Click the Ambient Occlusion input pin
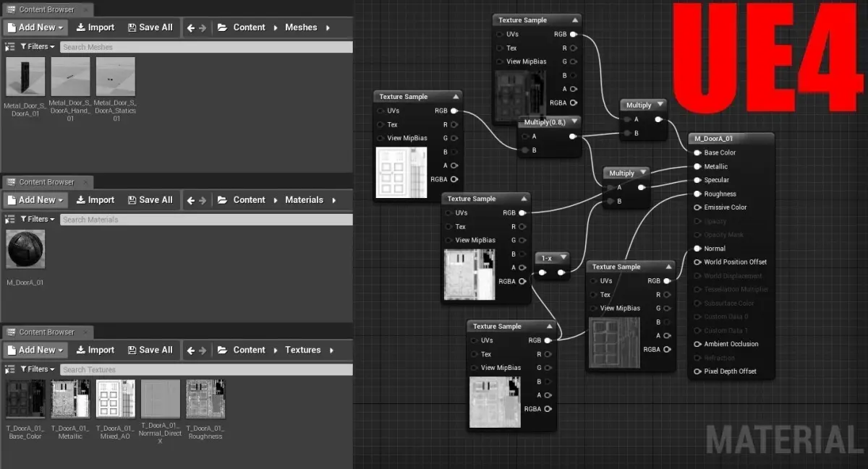This screenshot has height=469, width=868. [x=697, y=344]
